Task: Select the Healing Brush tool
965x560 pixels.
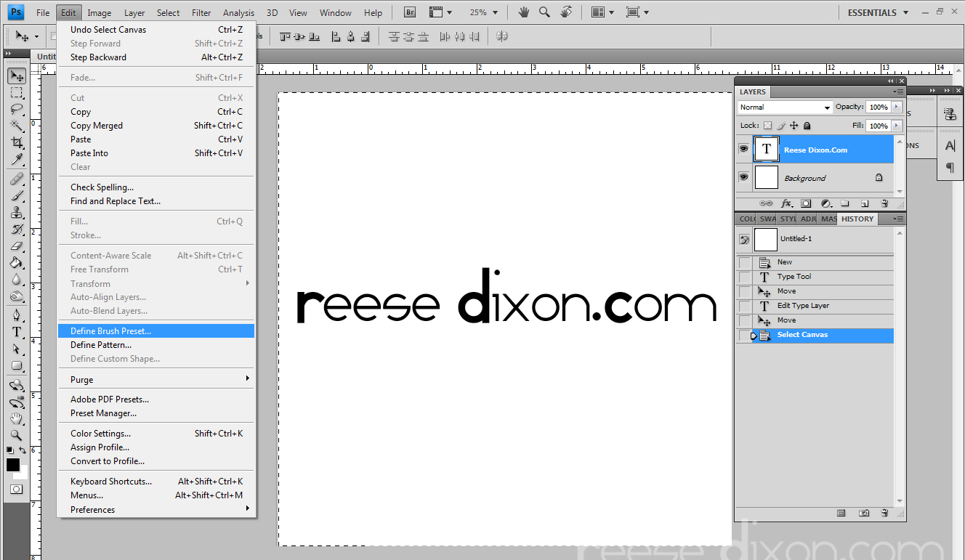Action: coord(16,179)
